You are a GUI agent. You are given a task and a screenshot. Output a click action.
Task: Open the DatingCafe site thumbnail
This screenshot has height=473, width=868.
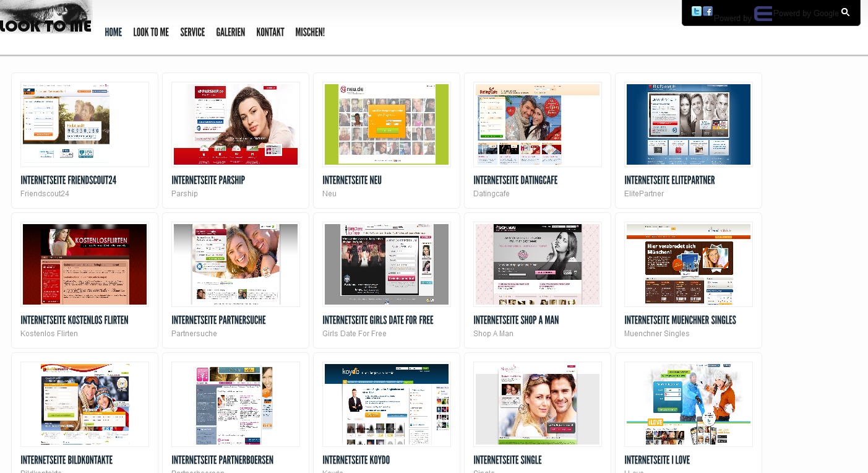click(x=538, y=124)
